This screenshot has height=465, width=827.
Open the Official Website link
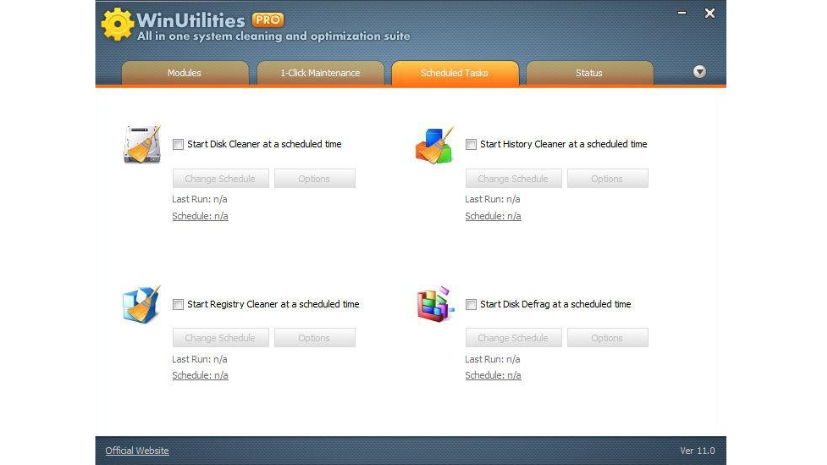click(137, 451)
